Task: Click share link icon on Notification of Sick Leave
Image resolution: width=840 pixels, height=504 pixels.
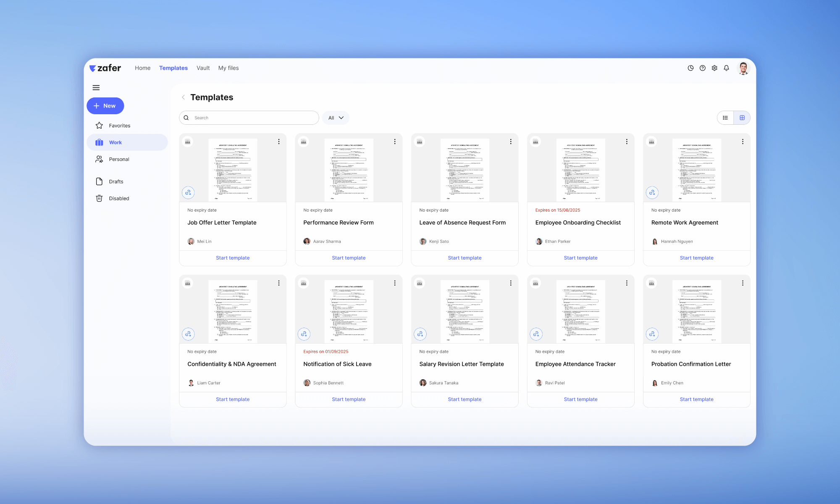Action: point(304,334)
